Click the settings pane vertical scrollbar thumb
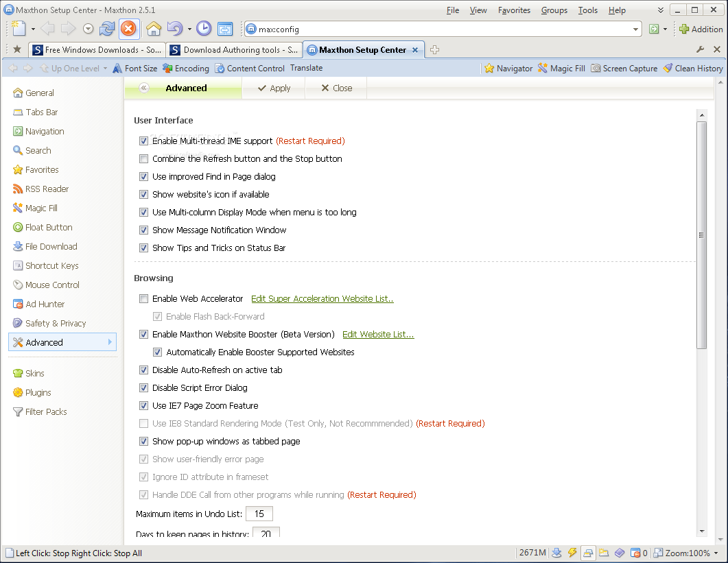728x563 pixels. [x=701, y=235]
